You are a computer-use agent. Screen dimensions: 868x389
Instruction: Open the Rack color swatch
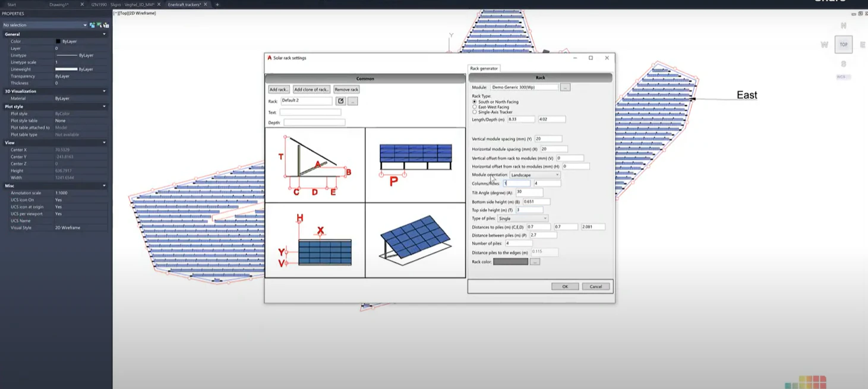[x=510, y=261]
